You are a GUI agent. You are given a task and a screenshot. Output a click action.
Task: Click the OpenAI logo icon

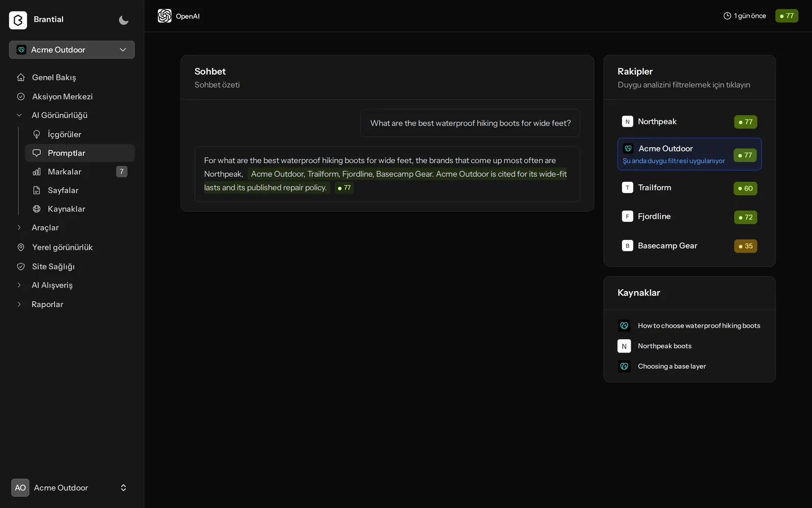click(x=164, y=16)
